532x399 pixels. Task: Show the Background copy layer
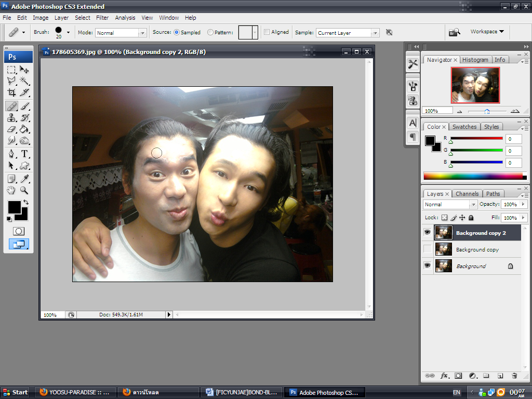pos(427,249)
